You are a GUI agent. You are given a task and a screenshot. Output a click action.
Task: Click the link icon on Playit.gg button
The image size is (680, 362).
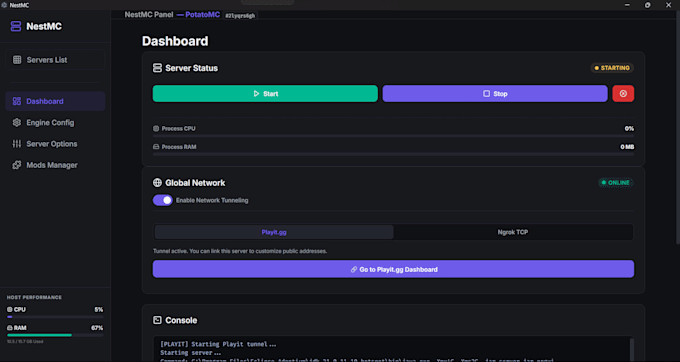[354, 270]
